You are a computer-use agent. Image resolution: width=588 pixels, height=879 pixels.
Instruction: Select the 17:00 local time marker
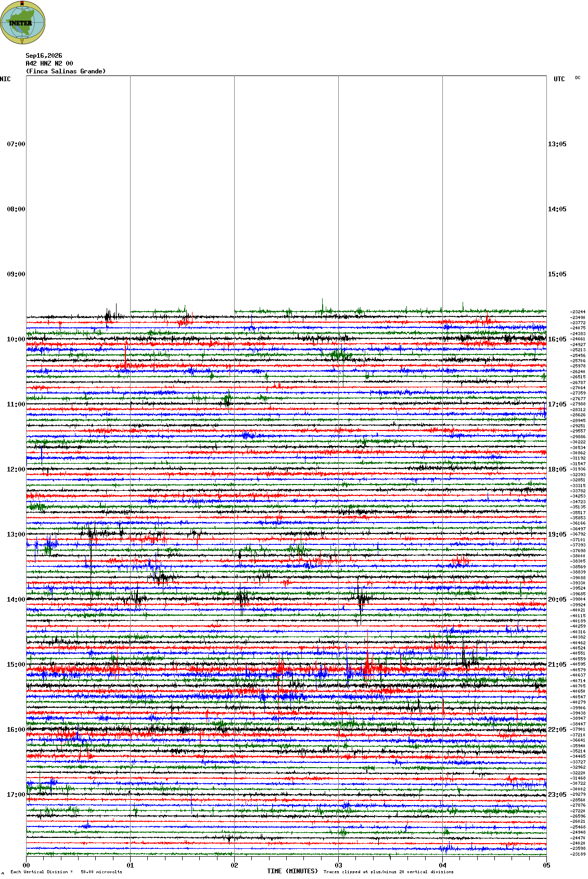tap(16, 795)
